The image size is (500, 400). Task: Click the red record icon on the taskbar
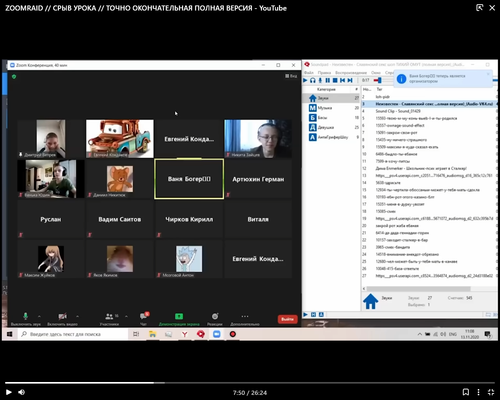[233, 334]
